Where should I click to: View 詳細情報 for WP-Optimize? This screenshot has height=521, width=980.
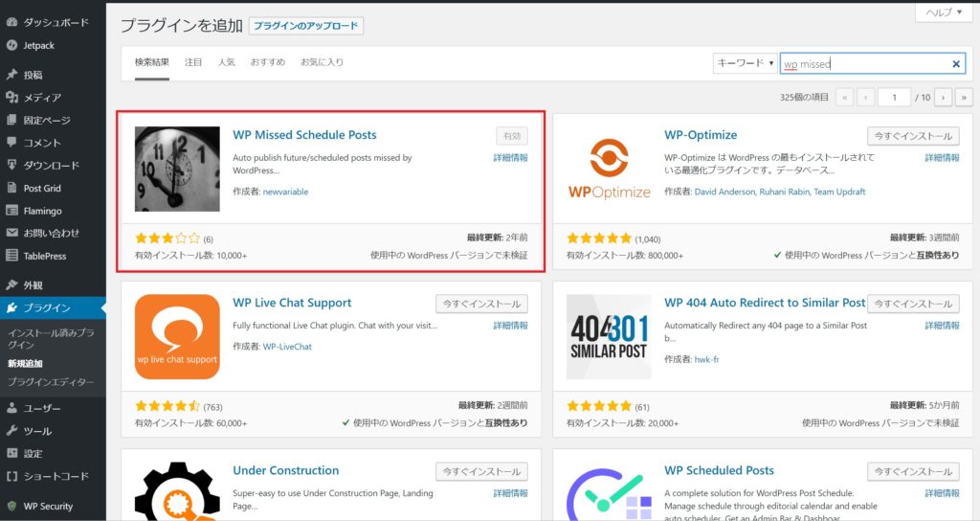click(942, 158)
